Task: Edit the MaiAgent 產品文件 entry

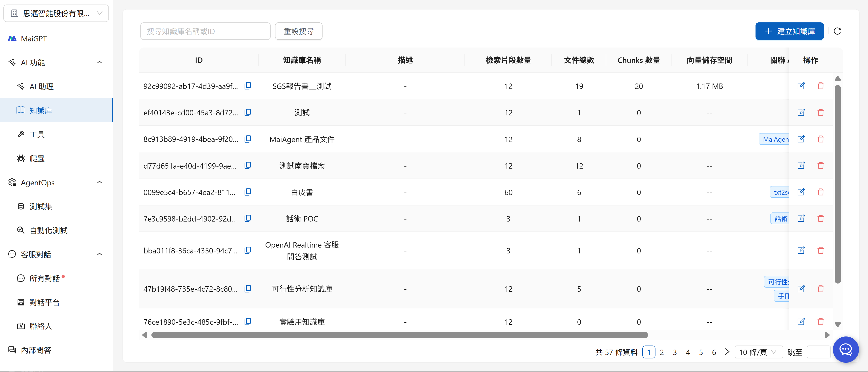Action: click(801, 139)
